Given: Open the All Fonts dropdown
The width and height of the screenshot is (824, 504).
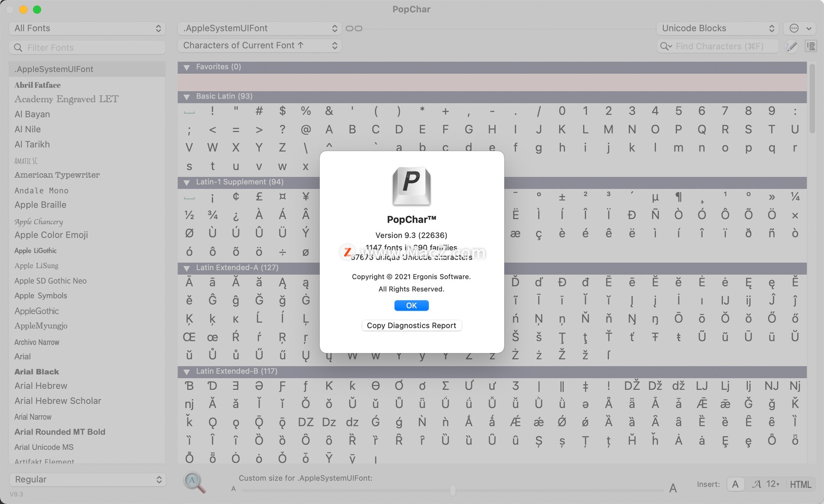Looking at the screenshot, I should [87, 28].
